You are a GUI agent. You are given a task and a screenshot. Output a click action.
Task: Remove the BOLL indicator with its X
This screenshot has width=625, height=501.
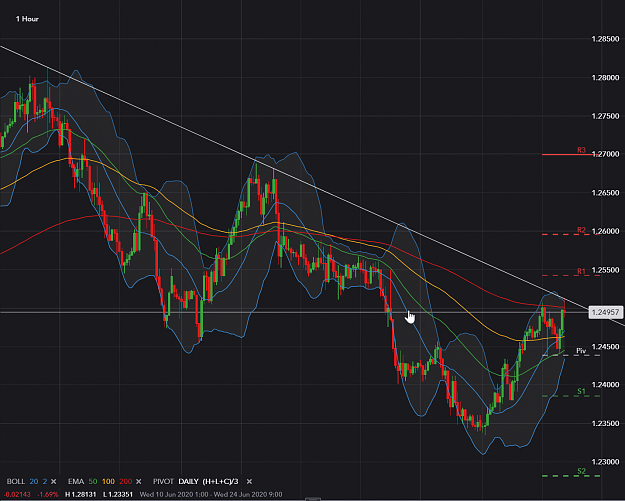point(54,481)
